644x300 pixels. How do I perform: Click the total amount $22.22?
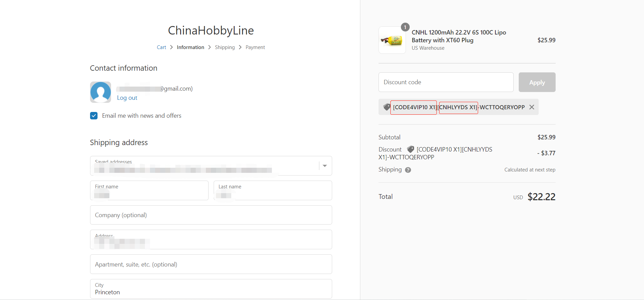[541, 197]
